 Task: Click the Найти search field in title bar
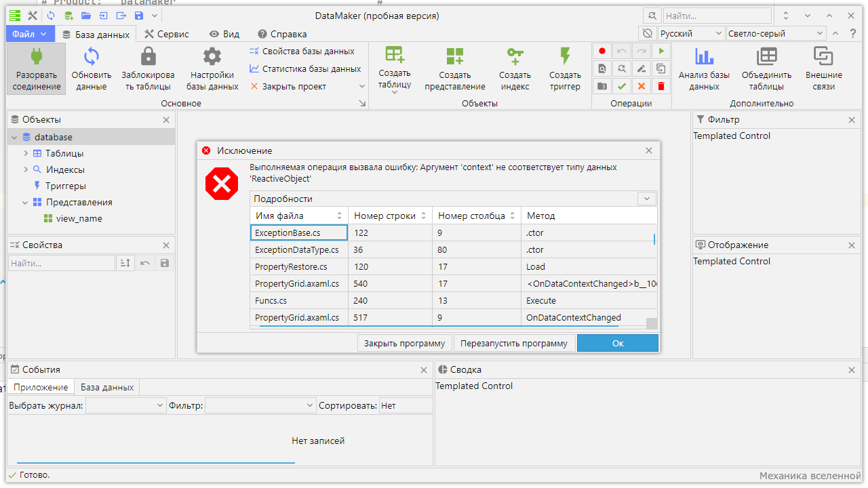717,16
